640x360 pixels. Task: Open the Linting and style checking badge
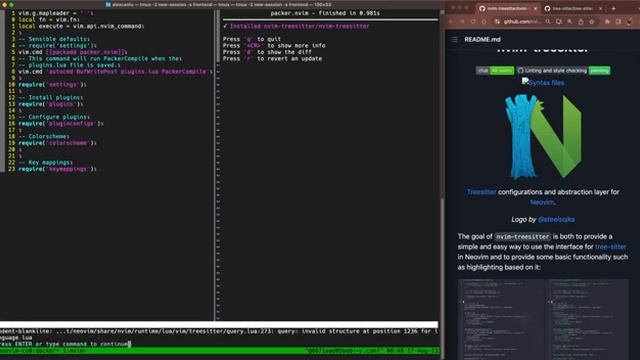(x=563, y=71)
